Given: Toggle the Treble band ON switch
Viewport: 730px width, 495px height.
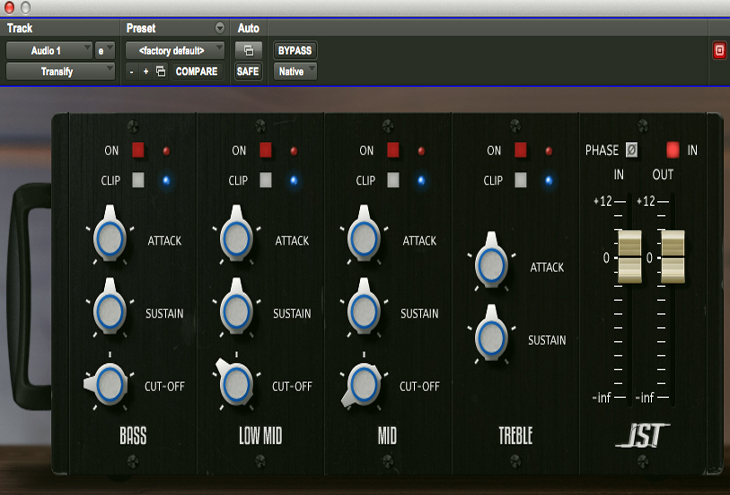Looking at the screenshot, I should [521, 150].
